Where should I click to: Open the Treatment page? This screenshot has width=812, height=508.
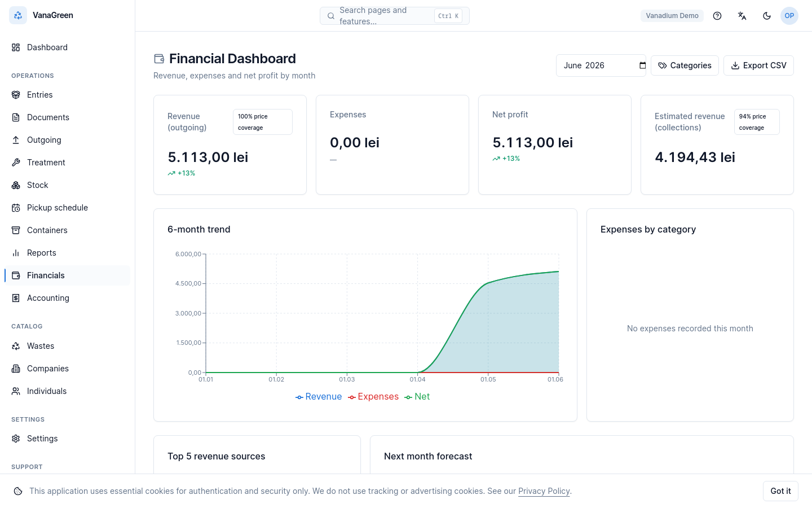point(67,163)
